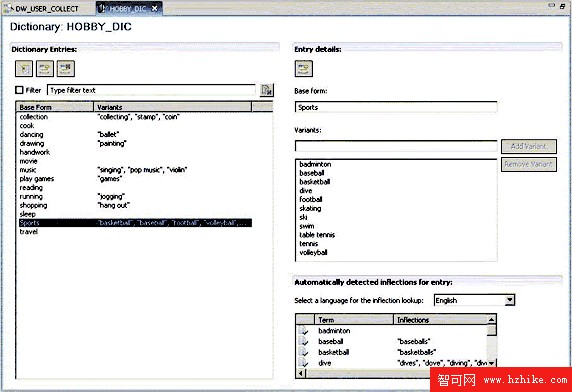The width and height of the screenshot is (572, 392).
Task: Click the up arrow of inflections scrollbar
Action: (491, 320)
